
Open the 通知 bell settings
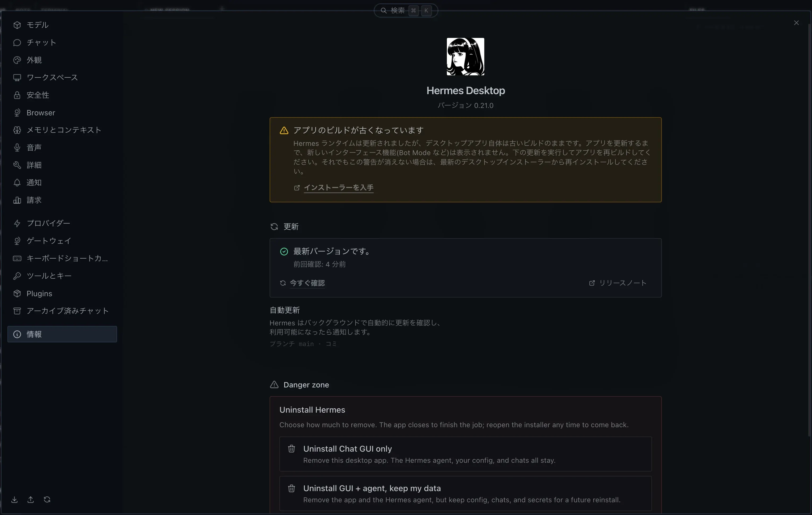click(62, 183)
